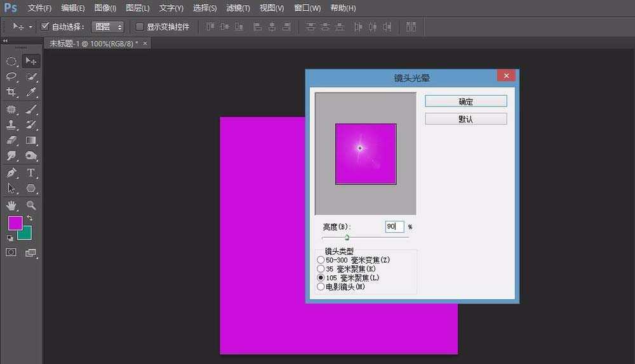
Task: Expand the Move tool preset picker arrow
Action: click(30, 27)
